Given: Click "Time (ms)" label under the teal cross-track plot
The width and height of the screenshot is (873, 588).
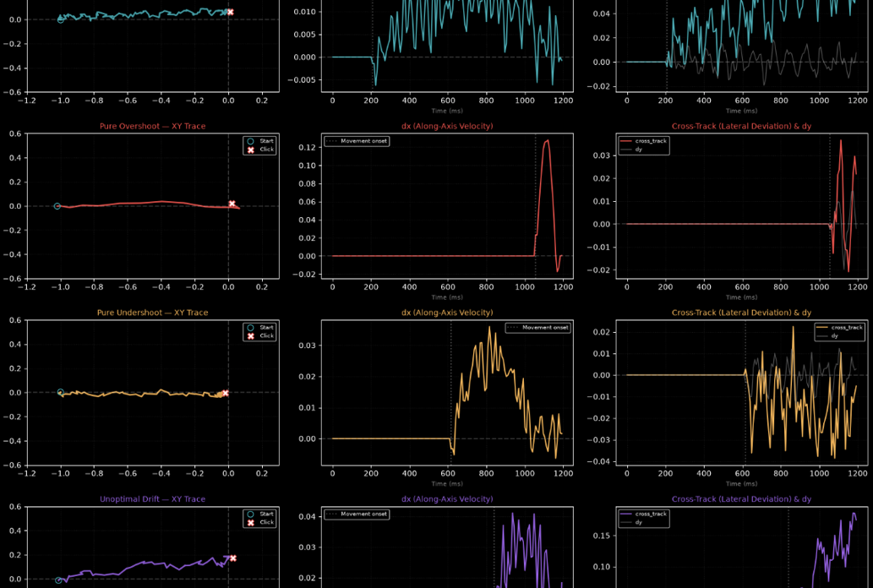Looking at the screenshot, I should (x=742, y=111).
